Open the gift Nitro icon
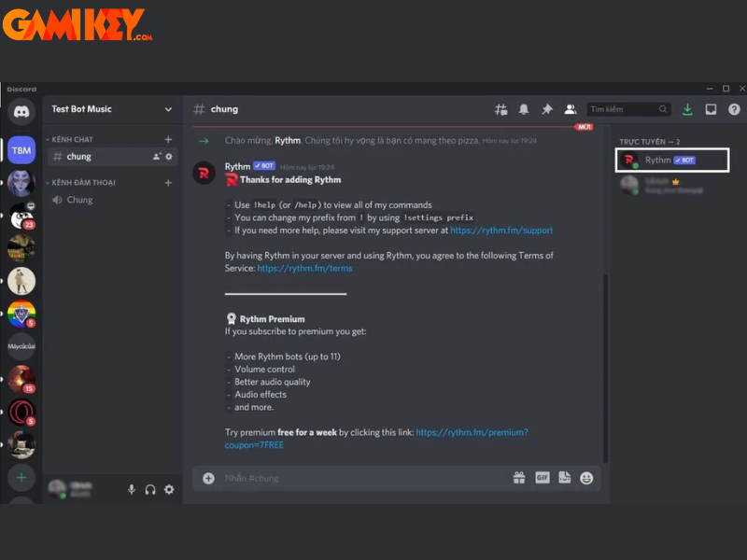The height and width of the screenshot is (560, 747). (x=519, y=478)
